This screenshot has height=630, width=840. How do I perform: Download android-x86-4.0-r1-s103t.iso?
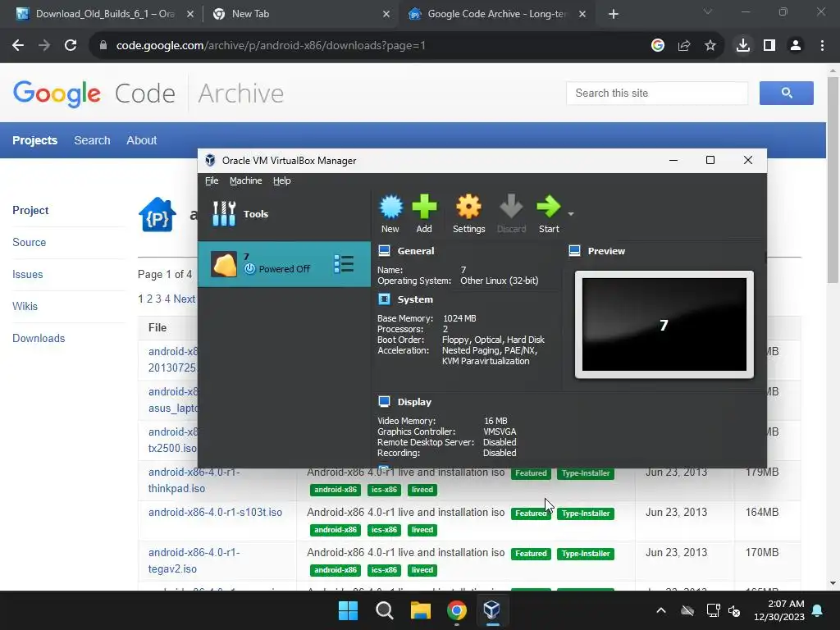point(215,512)
